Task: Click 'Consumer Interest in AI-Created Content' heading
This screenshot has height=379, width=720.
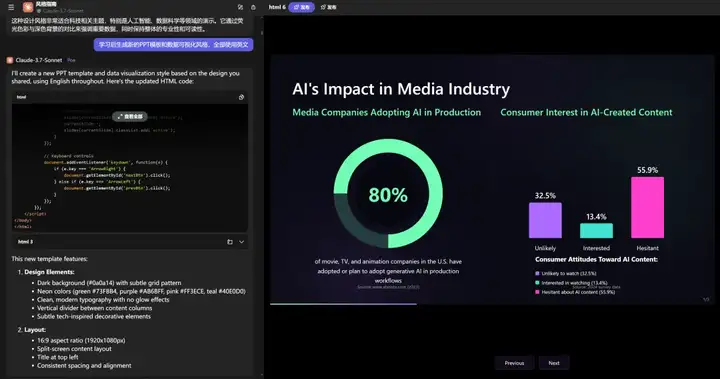Action: pos(586,113)
